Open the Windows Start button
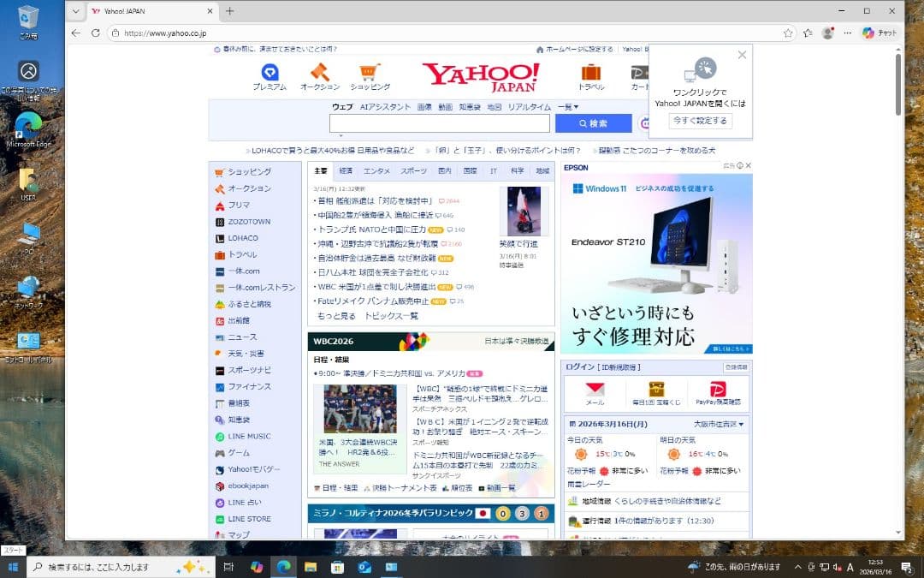This screenshot has height=578, width=924. pyautogui.click(x=12, y=567)
